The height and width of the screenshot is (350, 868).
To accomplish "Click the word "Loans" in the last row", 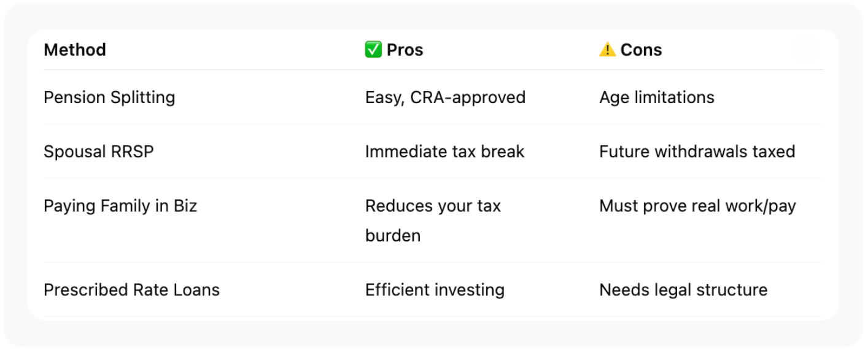I will click(x=199, y=289).
